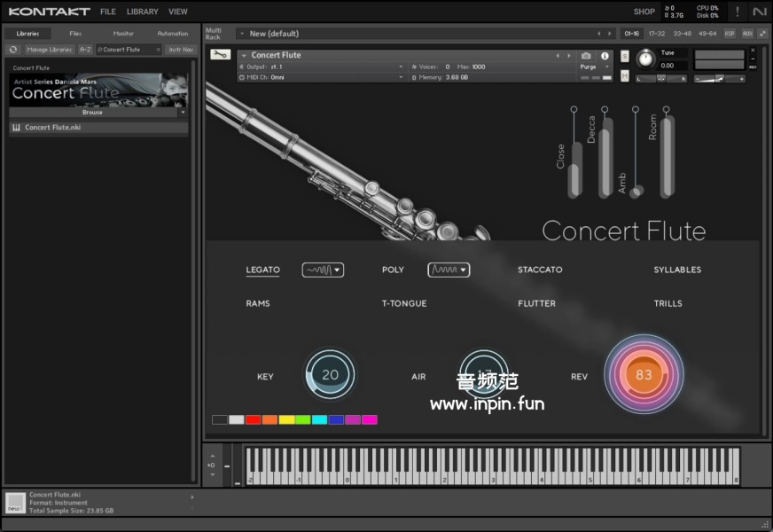The height and width of the screenshot is (532, 773).
Task: Open the VIEW menu
Action: point(178,12)
